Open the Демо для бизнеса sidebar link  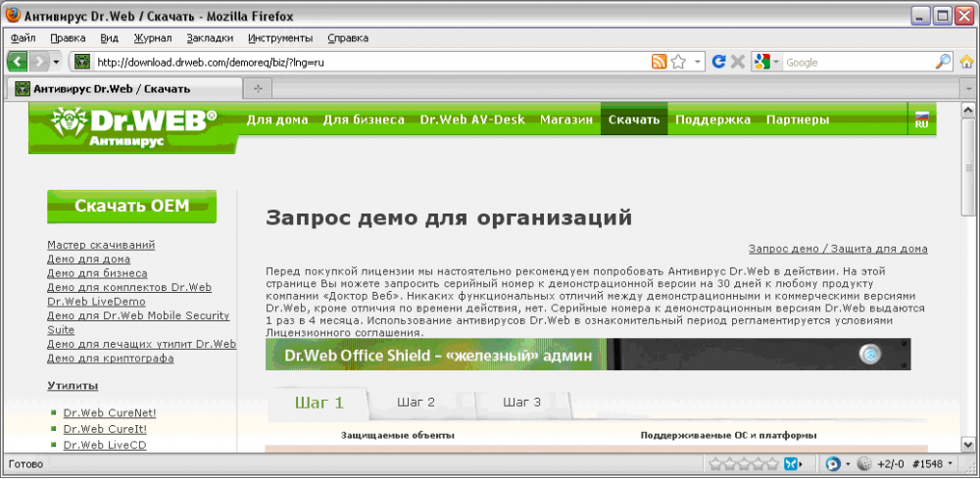click(x=97, y=273)
